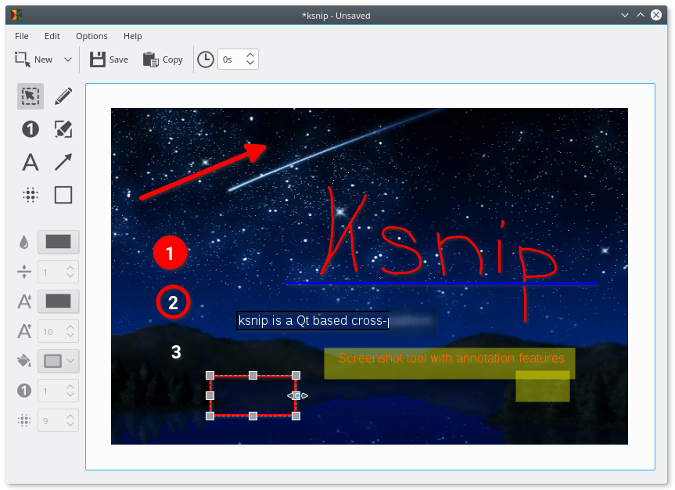The height and width of the screenshot is (490, 675).
Task: Click the red-circled number 2 annotation
Action: (x=172, y=302)
